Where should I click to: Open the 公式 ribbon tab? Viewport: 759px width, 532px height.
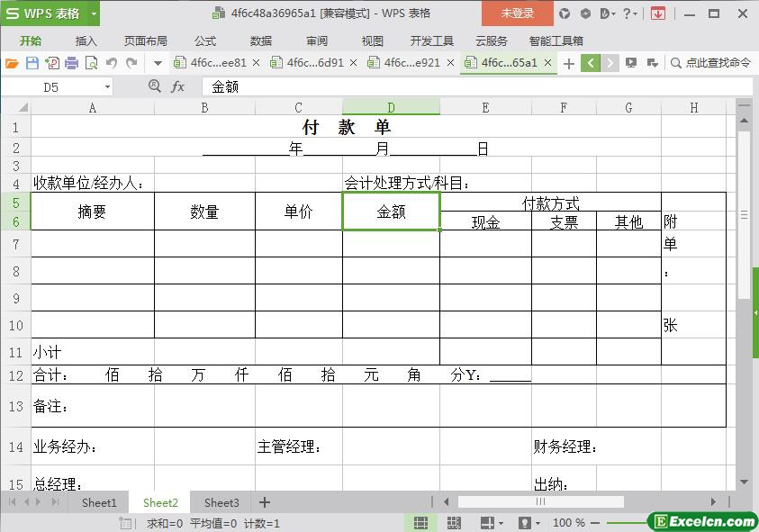coord(205,41)
